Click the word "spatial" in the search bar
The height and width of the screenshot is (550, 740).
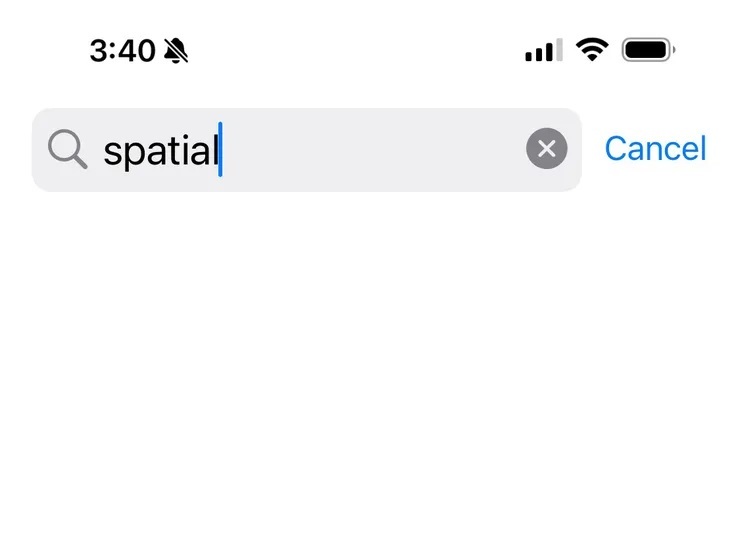coord(160,151)
